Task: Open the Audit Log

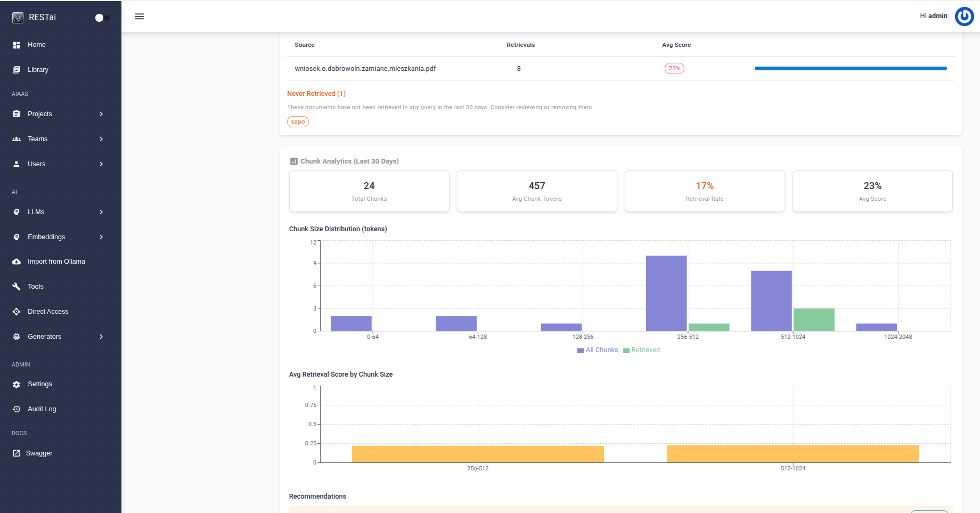Action: [42, 409]
